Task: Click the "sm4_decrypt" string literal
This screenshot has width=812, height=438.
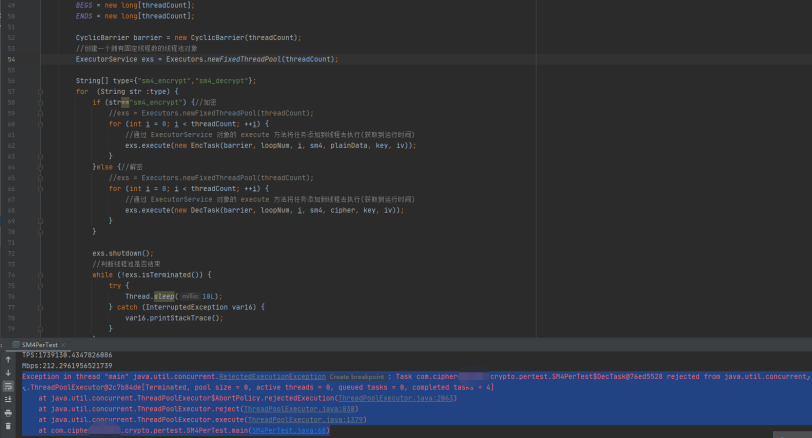Action: point(222,81)
